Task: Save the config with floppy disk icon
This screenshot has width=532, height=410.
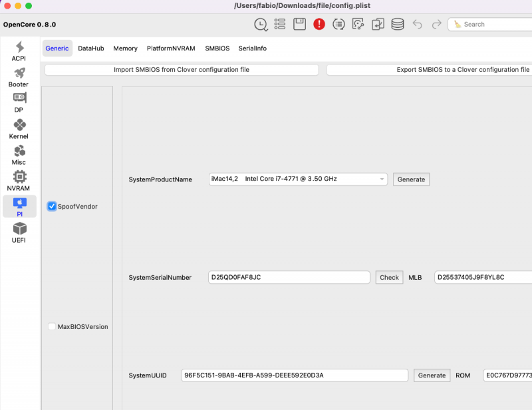Action: click(300, 24)
